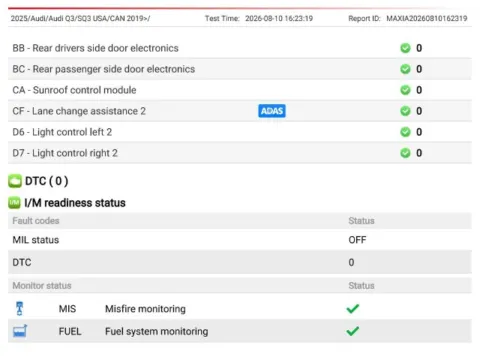The width and height of the screenshot is (480, 360).
Task: Click green status check for Sunroof control module
Action: click(405, 90)
